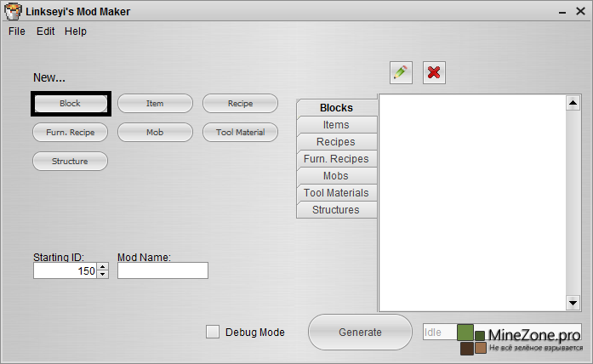593x364 pixels.
Task: Decrease Starting ID with down arrow
Action: click(x=103, y=275)
